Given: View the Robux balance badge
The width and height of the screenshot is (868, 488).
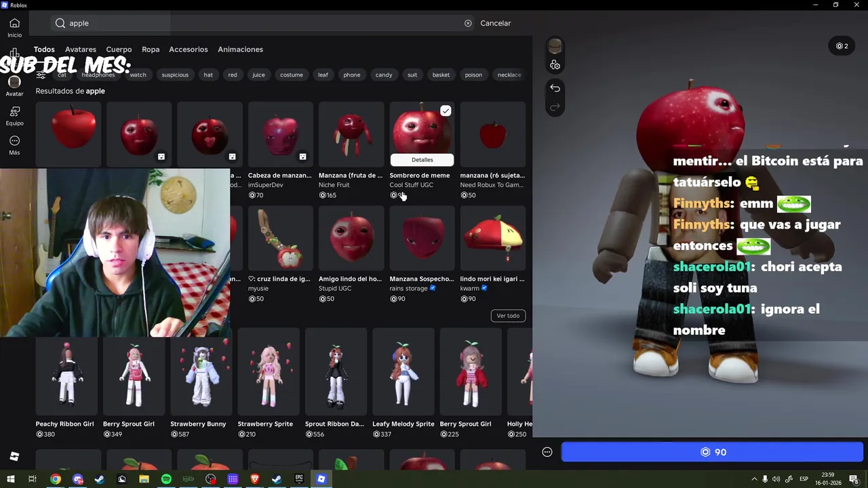Looking at the screenshot, I should pyautogui.click(x=842, y=46).
